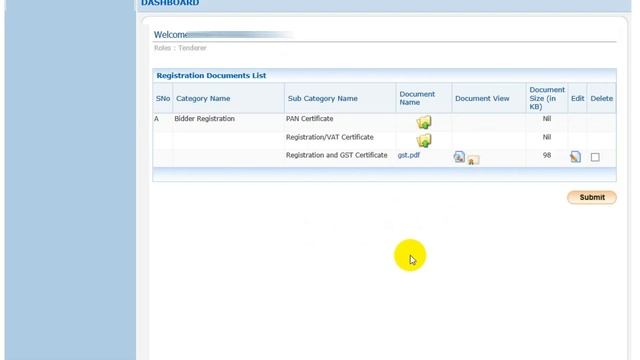Click the Nil size in Registration/VAT row
The width and height of the screenshot is (640, 360).
[x=547, y=137]
